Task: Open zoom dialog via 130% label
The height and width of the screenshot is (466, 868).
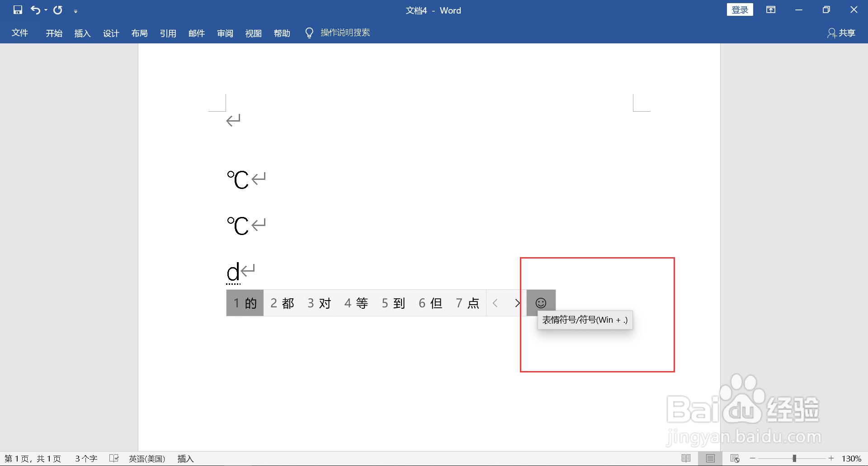Action: 851,459
